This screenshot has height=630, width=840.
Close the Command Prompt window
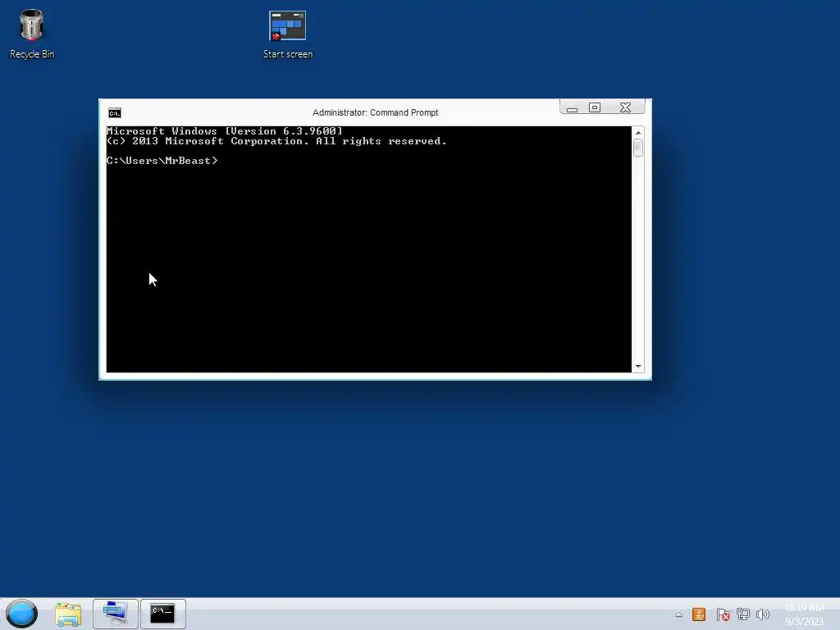[x=625, y=107]
